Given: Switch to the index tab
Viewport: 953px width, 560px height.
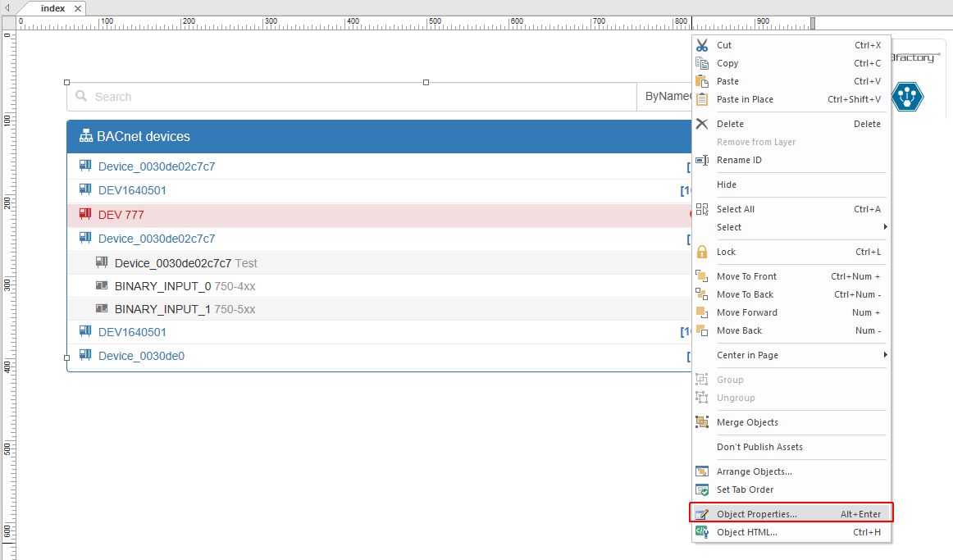Looking at the screenshot, I should pos(52,8).
